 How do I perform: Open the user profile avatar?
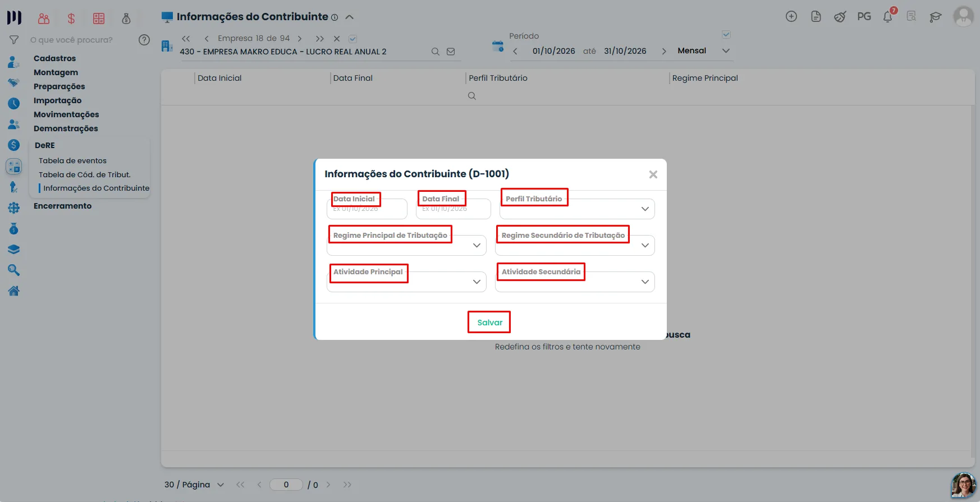tap(964, 16)
